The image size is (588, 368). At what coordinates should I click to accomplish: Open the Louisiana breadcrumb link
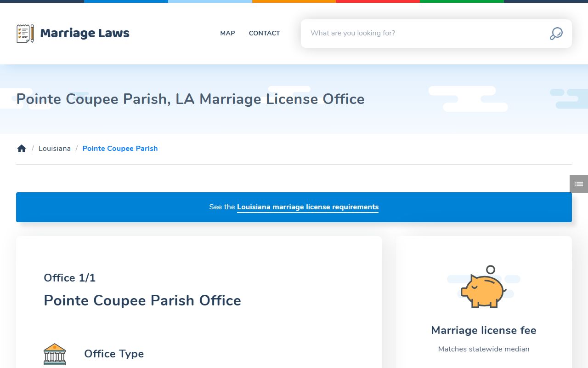coord(55,149)
